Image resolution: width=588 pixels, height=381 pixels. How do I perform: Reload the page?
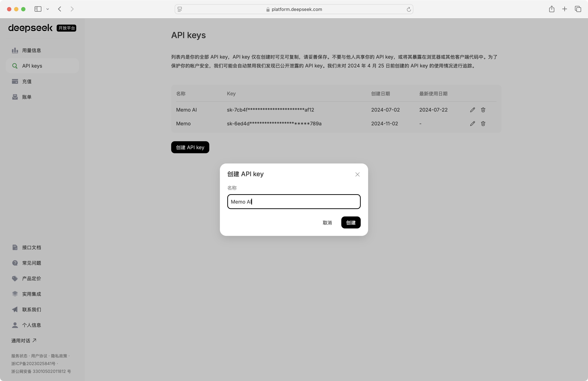tap(409, 9)
